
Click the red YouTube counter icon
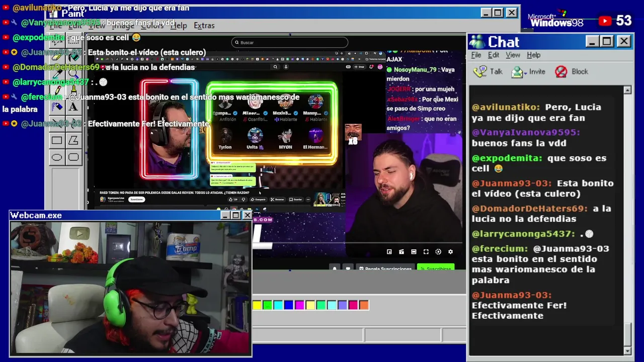pyautogui.click(x=605, y=21)
